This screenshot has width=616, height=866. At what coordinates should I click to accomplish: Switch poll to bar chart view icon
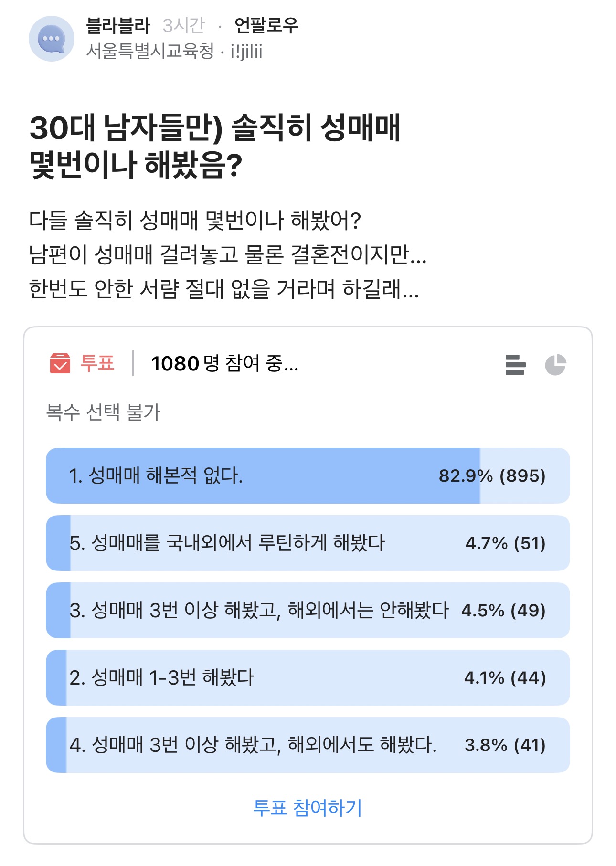click(x=515, y=365)
